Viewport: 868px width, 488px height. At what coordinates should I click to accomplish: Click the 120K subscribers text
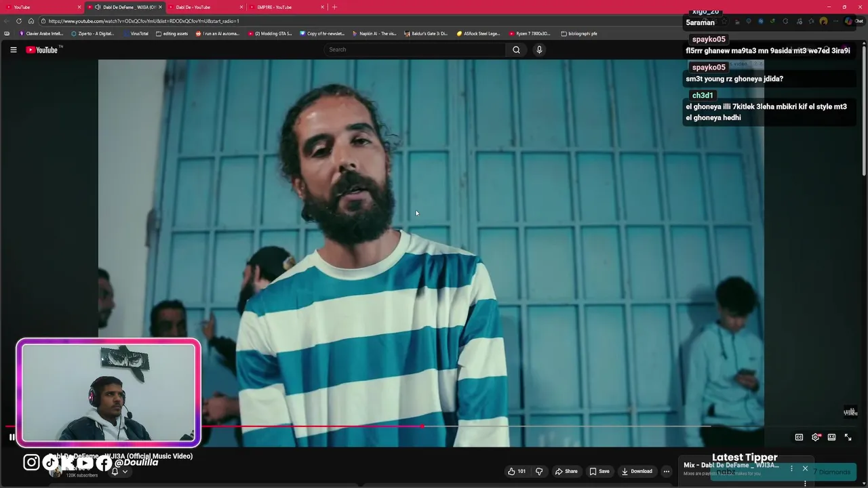pyautogui.click(x=82, y=475)
